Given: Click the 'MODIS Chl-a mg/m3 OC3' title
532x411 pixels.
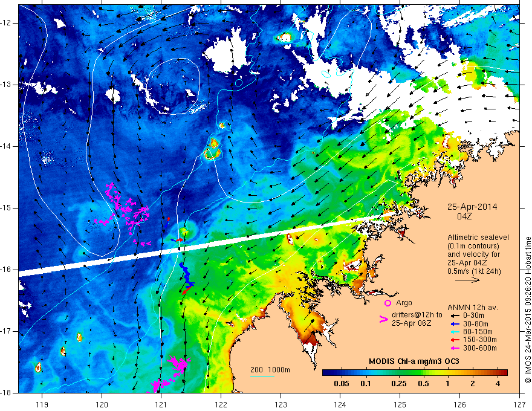Looking at the screenshot, I should pyautogui.click(x=414, y=361).
